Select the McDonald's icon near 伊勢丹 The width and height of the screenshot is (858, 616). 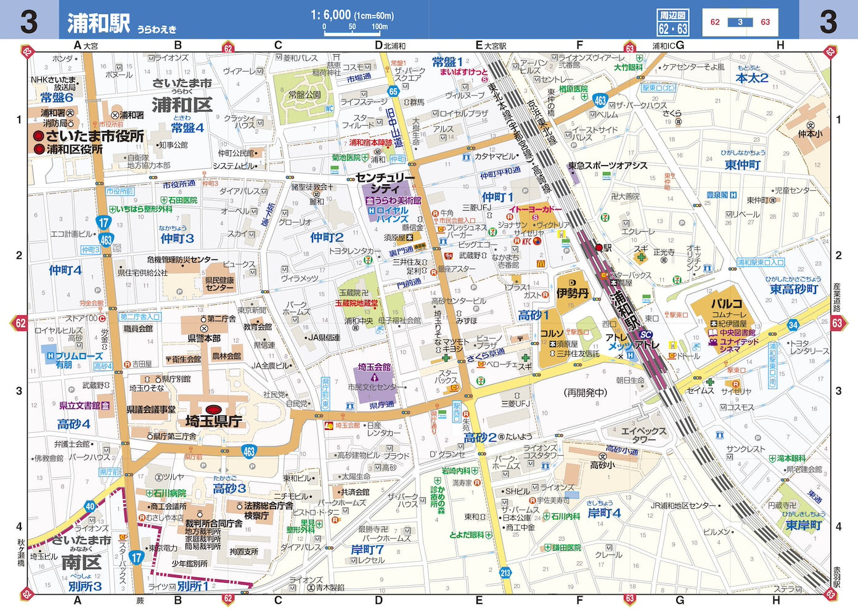click(541, 263)
